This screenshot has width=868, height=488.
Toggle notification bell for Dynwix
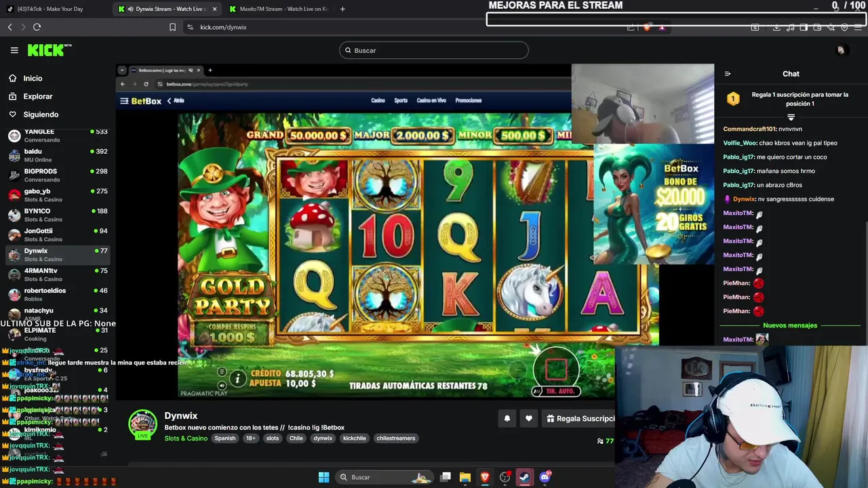pos(507,419)
